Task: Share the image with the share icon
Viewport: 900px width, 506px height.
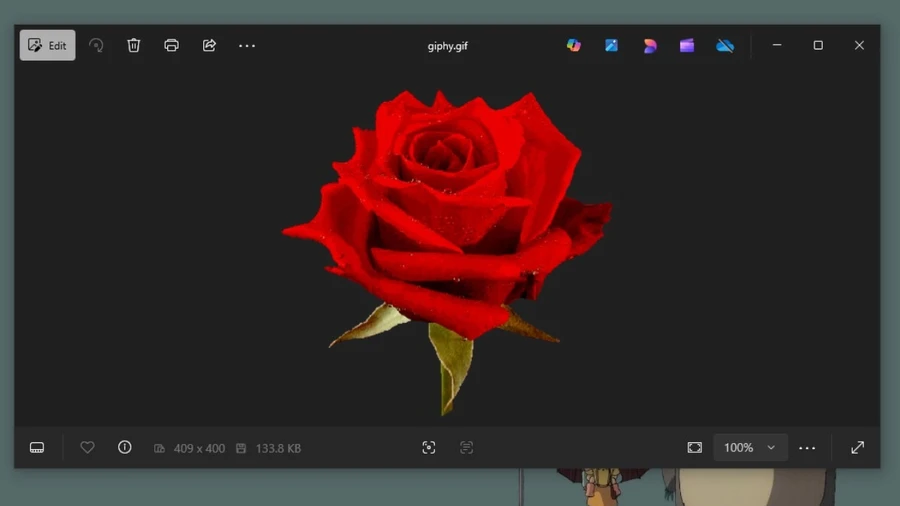Action: coord(209,45)
